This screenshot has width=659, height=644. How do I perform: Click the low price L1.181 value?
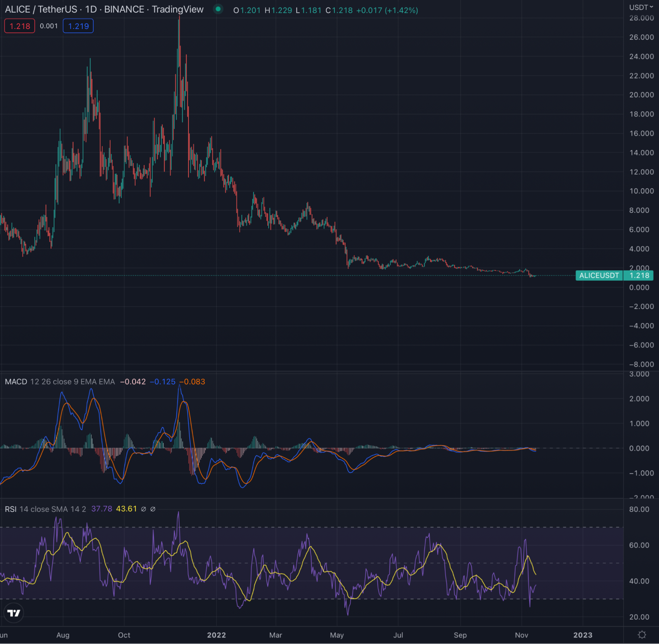point(309,11)
